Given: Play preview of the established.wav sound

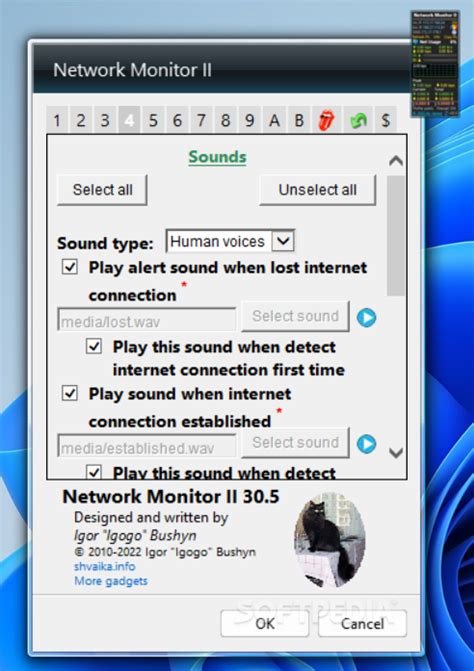Looking at the screenshot, I should pos(367,444).
